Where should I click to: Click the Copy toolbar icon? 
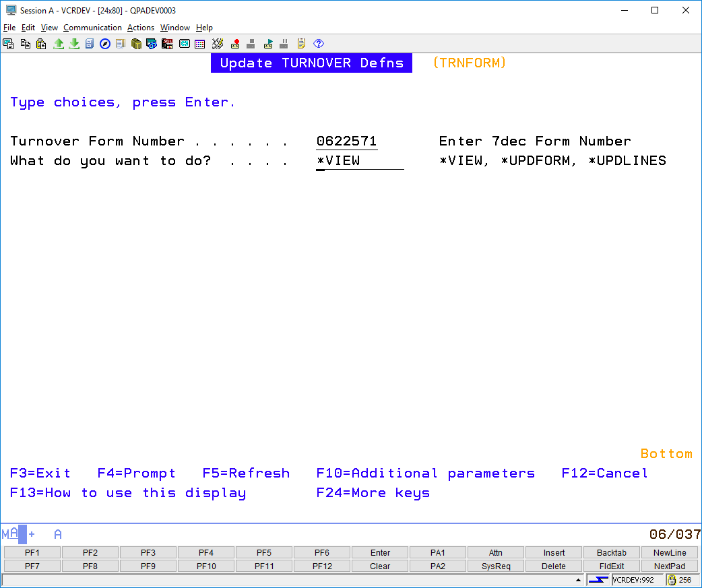[26, 44]
